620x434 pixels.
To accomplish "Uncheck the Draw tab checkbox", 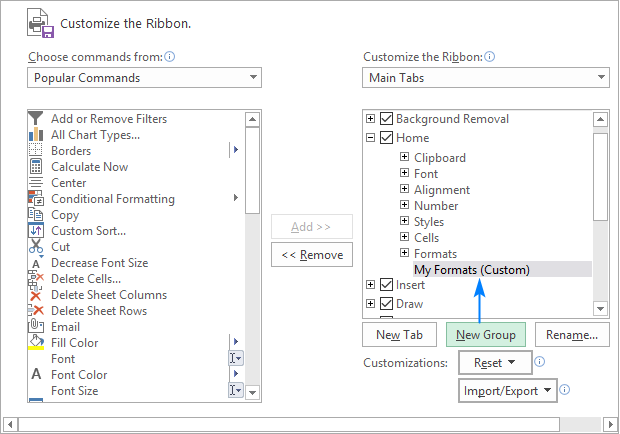I will coord(387,304).
